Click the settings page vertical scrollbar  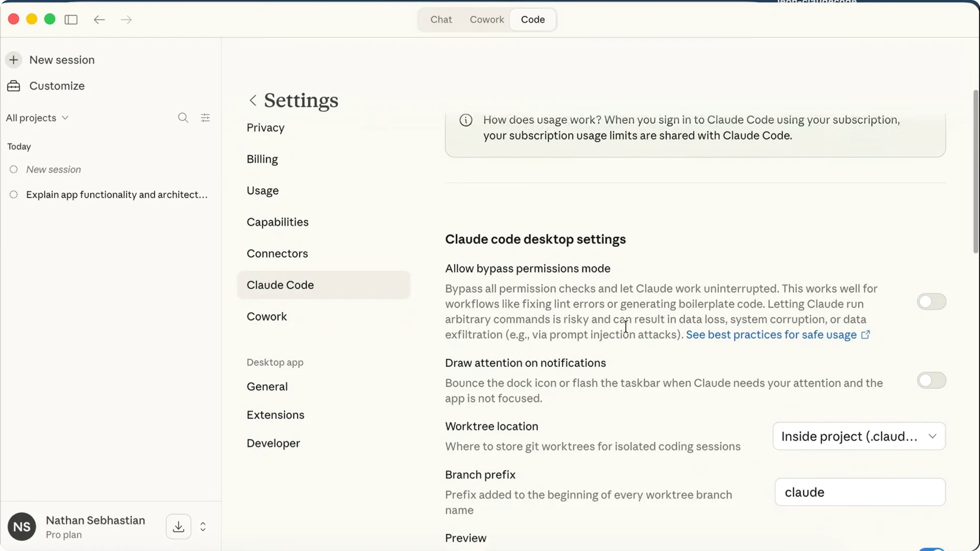tap(975, 171)
